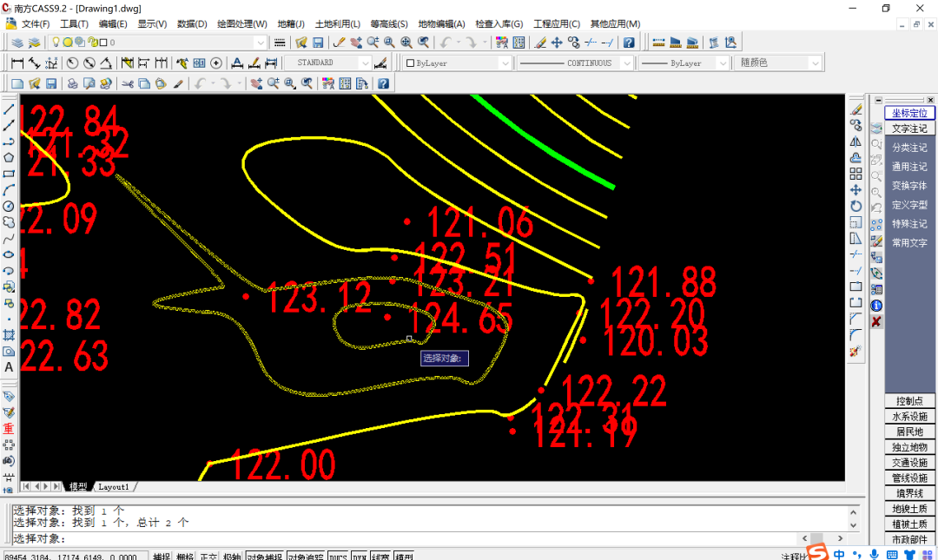
Task: Select the Rotate tool in right modify toolbar
Action: pyautogui.click(x=856, y=206)
